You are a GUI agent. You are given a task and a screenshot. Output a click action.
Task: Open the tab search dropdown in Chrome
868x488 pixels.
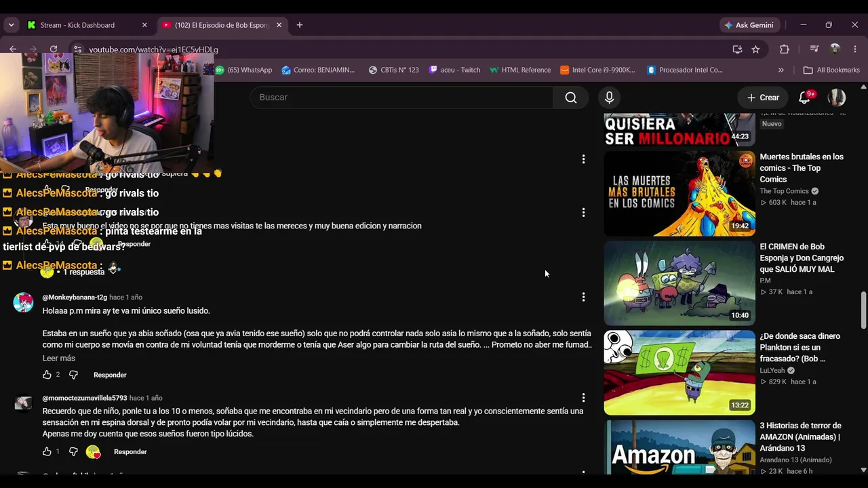pos(11,25)
